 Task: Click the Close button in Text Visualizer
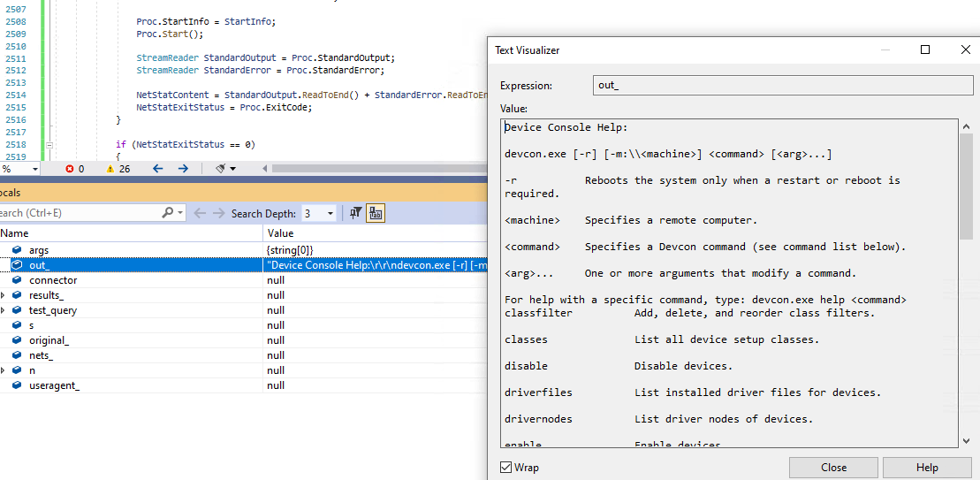click(833, 468)
